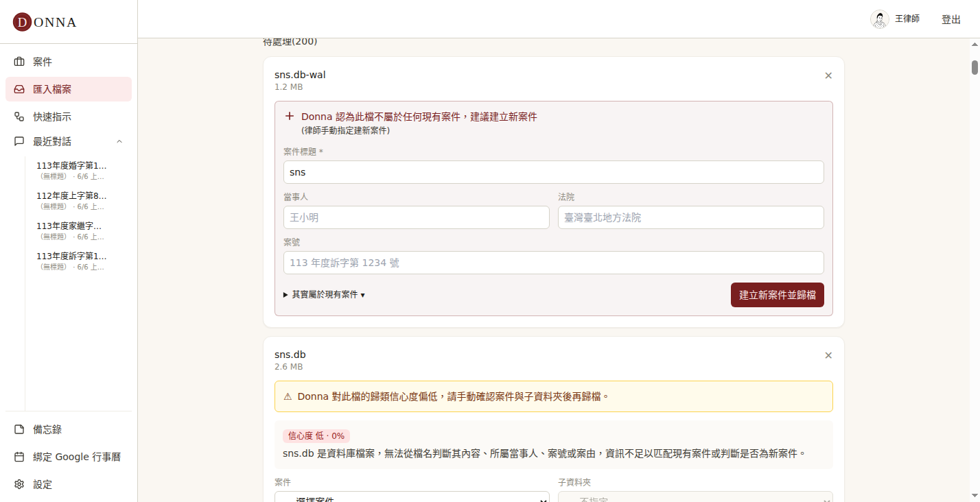
Task: Open conversation 113年度訴字第1…
Action: pyautogui.click(x=71, y=261)
